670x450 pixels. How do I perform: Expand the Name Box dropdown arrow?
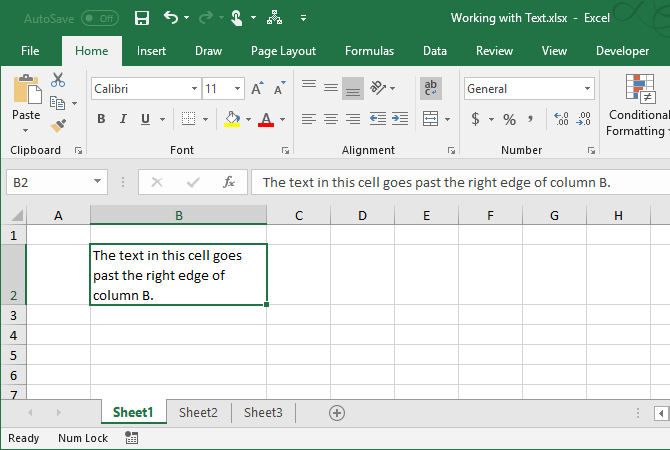pyautogui.click(x=98, y=182)
